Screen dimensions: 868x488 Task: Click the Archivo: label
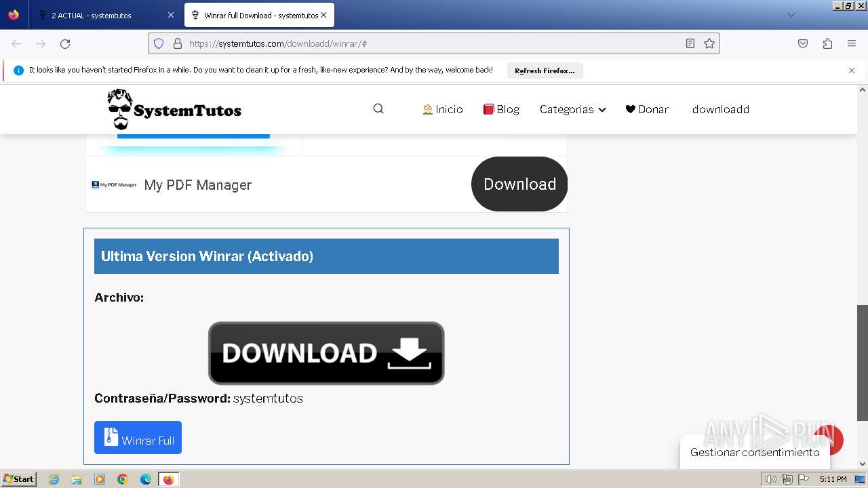119,298
